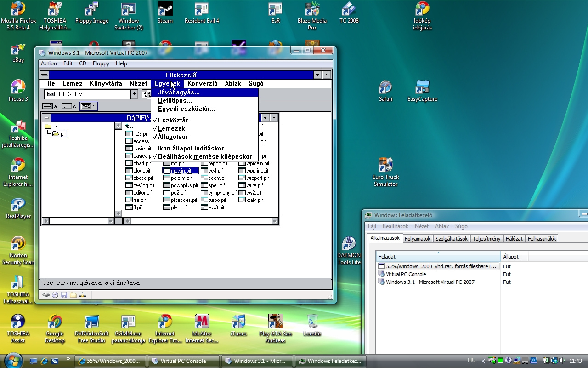Viewport: 588px width, 368px height.
Task: Open the R: CD-ROM drive dropdown
Action: pyautogui.click(x=134, y=94)
